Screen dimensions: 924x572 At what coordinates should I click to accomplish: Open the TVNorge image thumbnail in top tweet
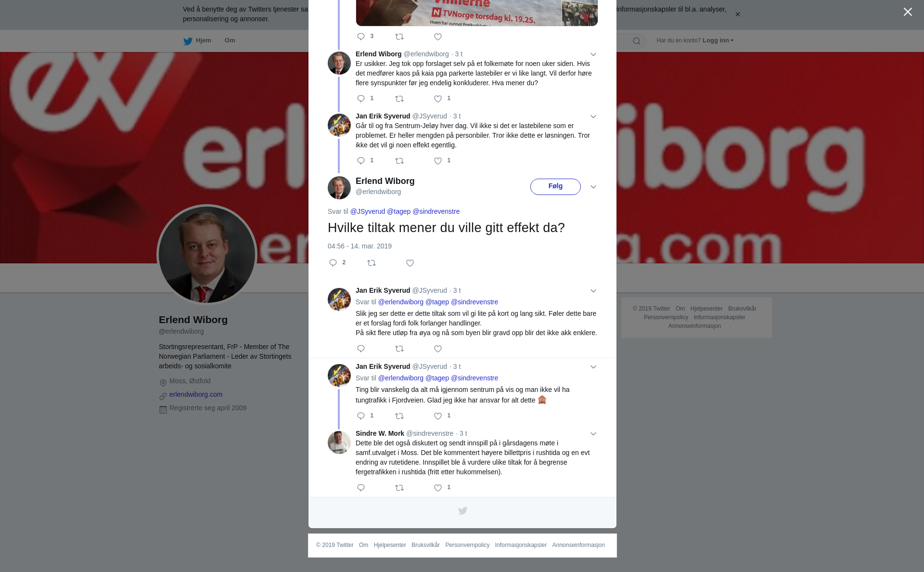476,13
